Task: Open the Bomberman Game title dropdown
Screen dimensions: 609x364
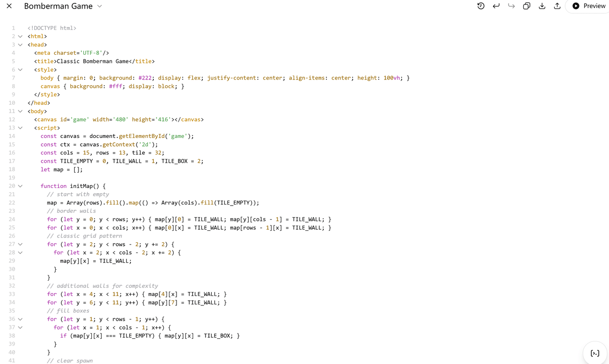Action: (99, 6)
